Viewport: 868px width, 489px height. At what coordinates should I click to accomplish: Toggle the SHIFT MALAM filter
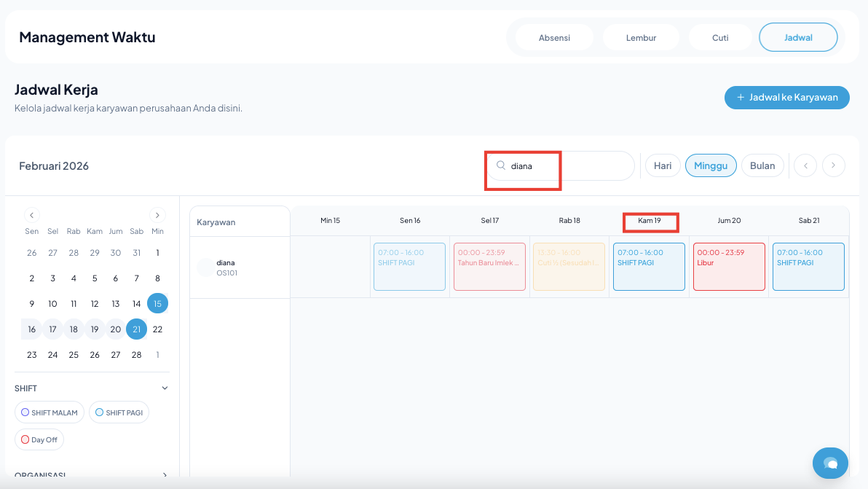(x=50, y=412)
